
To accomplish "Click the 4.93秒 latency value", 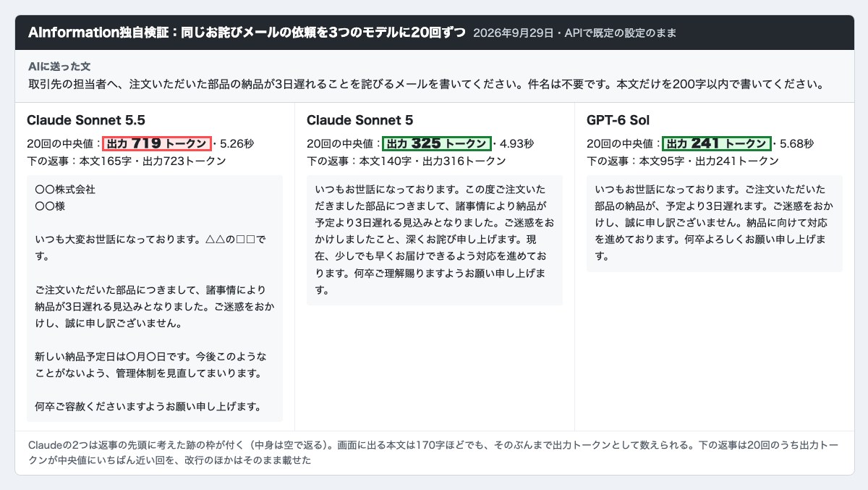I will click(516, 143).
